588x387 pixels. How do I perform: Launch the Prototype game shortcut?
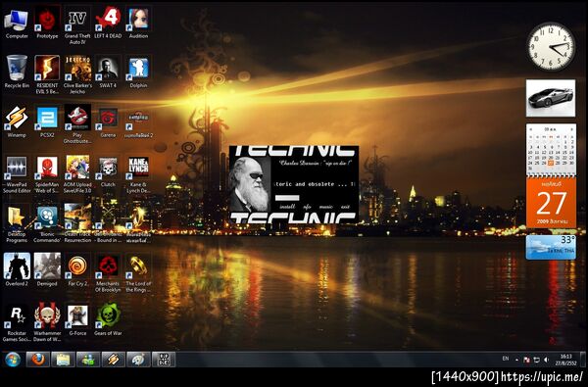(x=47, y=24)
